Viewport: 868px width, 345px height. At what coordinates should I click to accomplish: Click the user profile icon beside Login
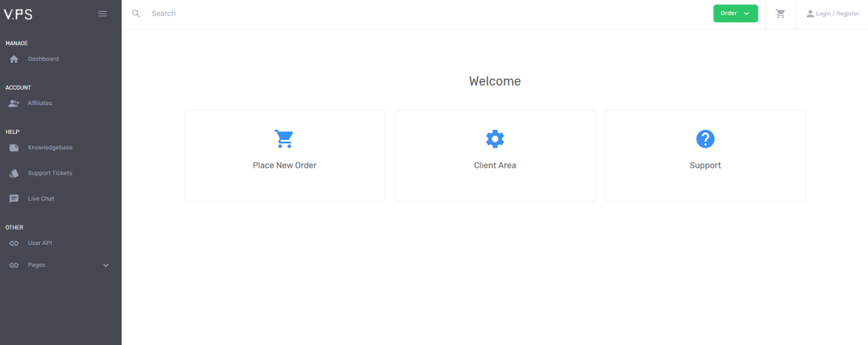point(810,14)
